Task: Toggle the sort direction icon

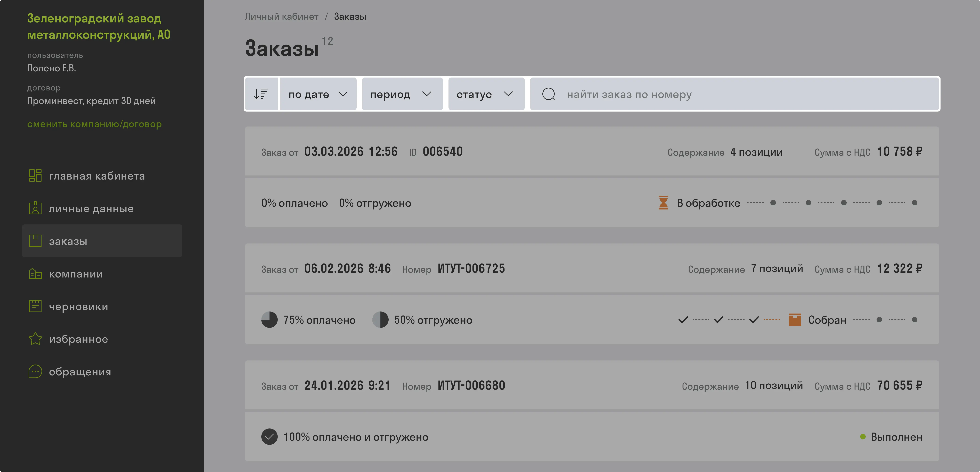Action: pos(261,94)
